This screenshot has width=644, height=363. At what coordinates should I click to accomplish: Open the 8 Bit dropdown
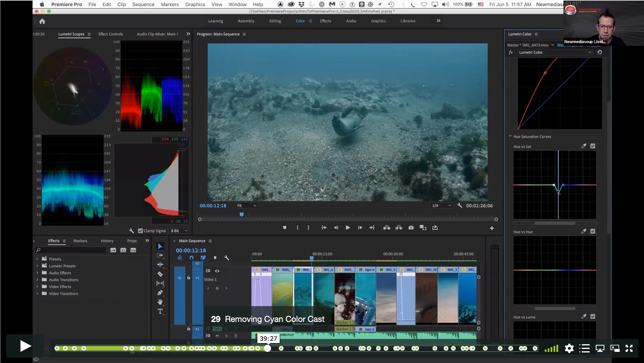(x=179, y=231)
